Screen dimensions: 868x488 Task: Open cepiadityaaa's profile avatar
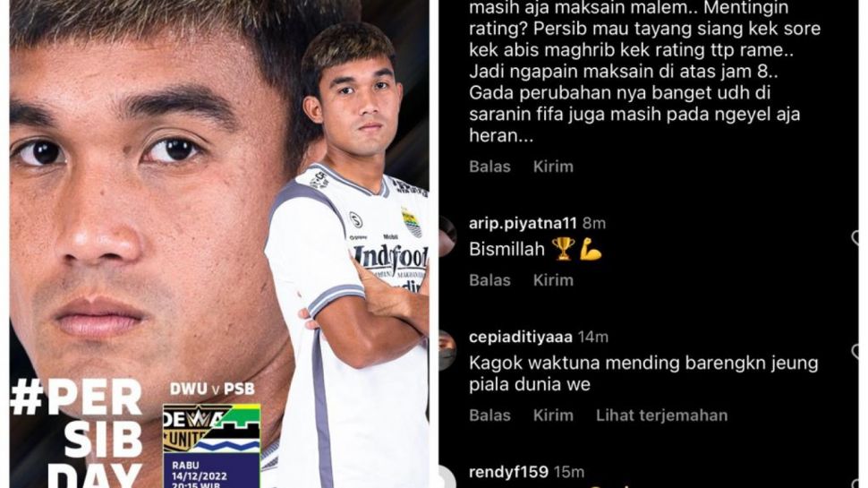pyautogui.click(x=447, y=350)
